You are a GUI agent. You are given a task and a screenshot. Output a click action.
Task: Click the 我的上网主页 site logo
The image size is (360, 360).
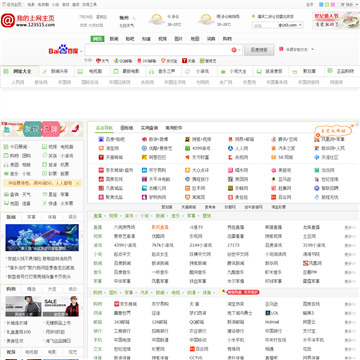[x=28, y=20]
